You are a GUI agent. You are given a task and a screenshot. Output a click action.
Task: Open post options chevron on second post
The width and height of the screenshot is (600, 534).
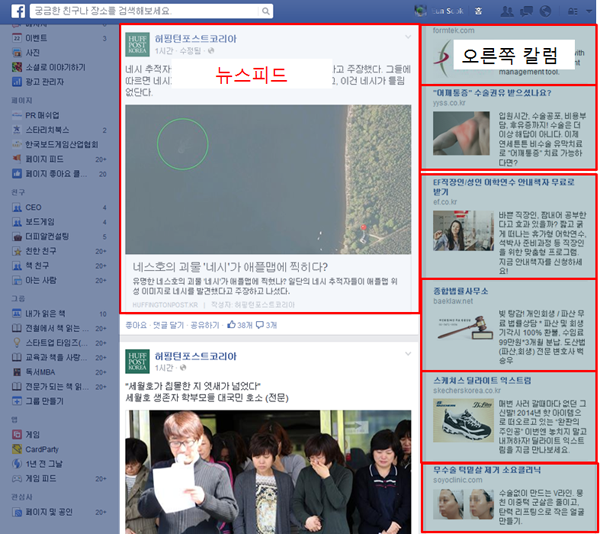click(408, 354)
